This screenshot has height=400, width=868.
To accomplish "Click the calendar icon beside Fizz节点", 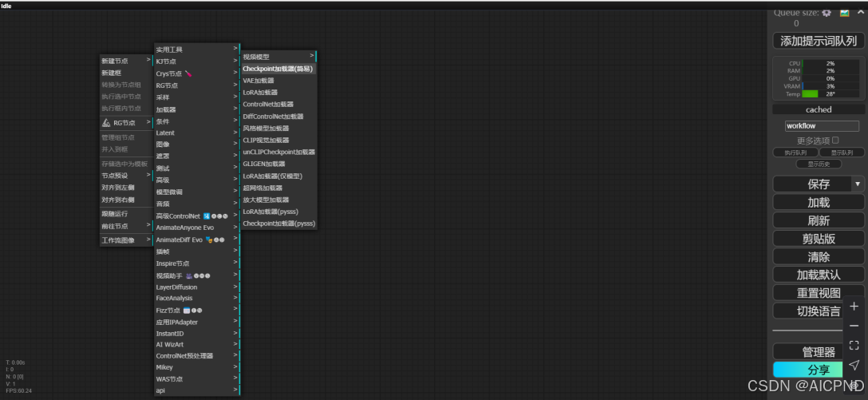I will click(187, 311).
